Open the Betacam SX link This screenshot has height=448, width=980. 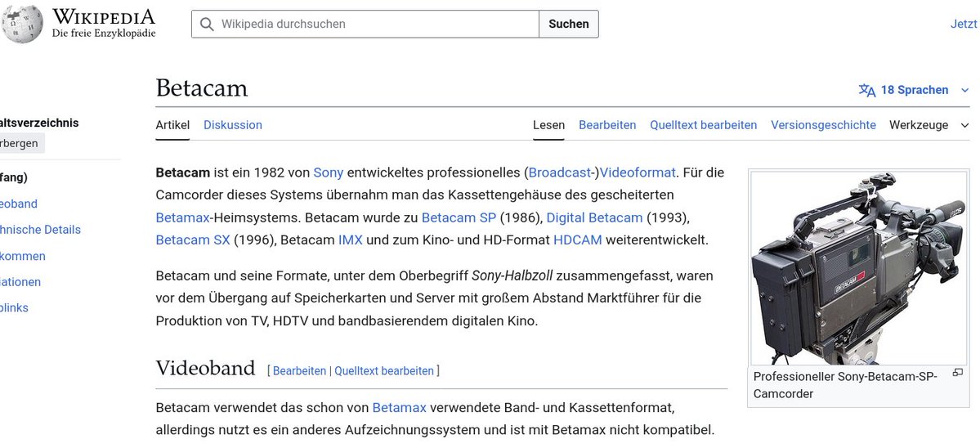[x=193, y=240]
